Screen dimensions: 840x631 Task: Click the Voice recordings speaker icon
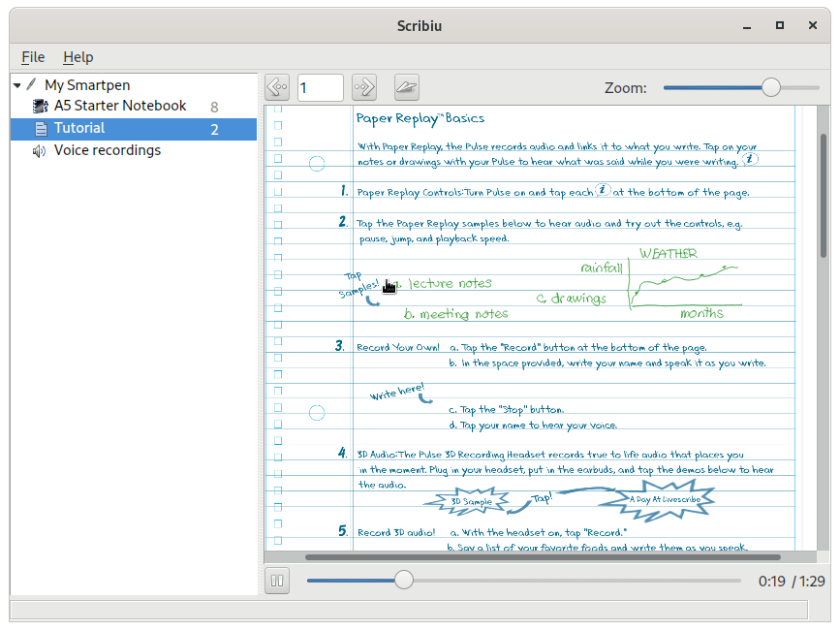(x=39, y=151)
